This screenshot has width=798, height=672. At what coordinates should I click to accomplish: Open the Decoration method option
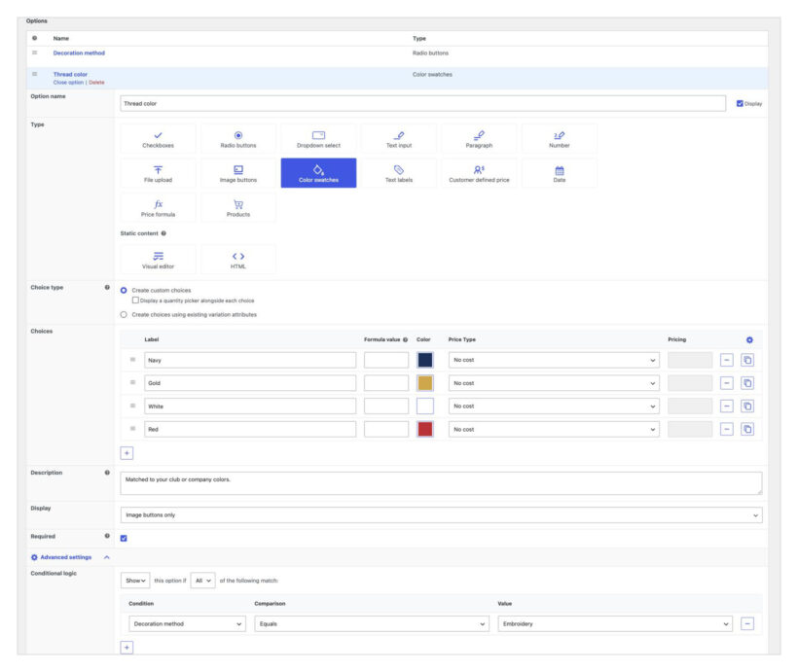coord(79,53)
